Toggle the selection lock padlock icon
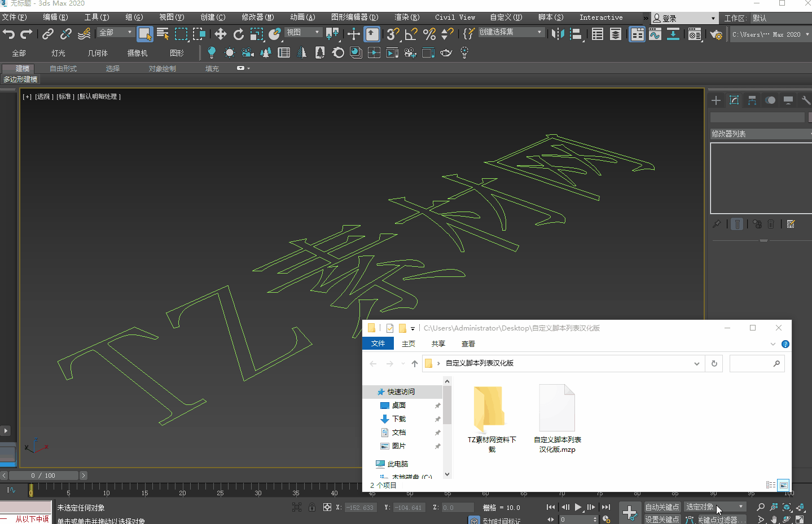This screenshot has width=812, height=524. pyautogui.click(x=312, y=507)
